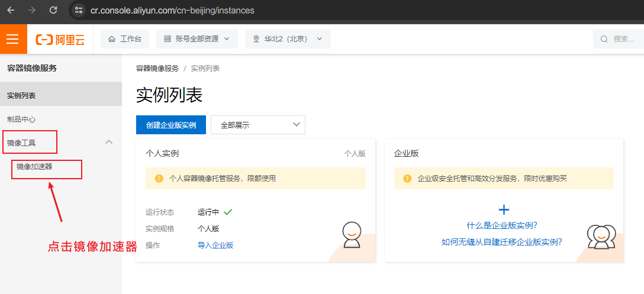Click the resource stack icon beside 账号全部资源

tap(167, 39)
